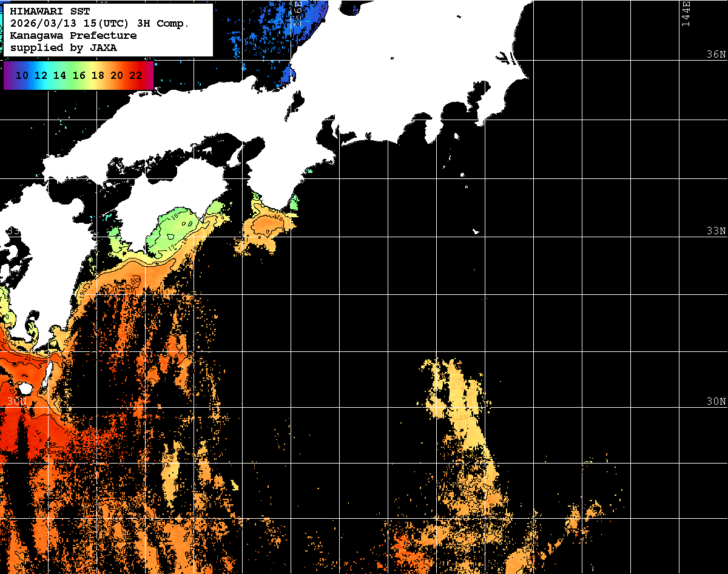
Task: Select the 14 value on color scale
Action: (x=59, y=76)
